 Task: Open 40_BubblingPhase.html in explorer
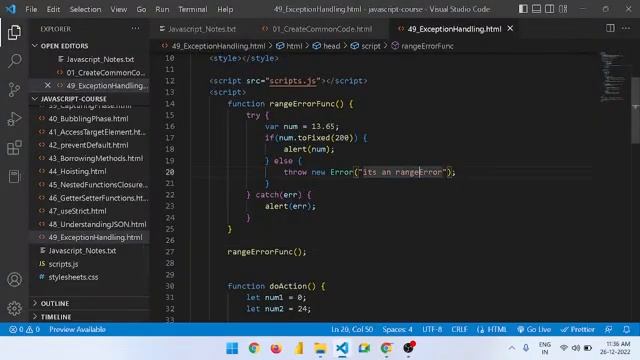[90, 118]
